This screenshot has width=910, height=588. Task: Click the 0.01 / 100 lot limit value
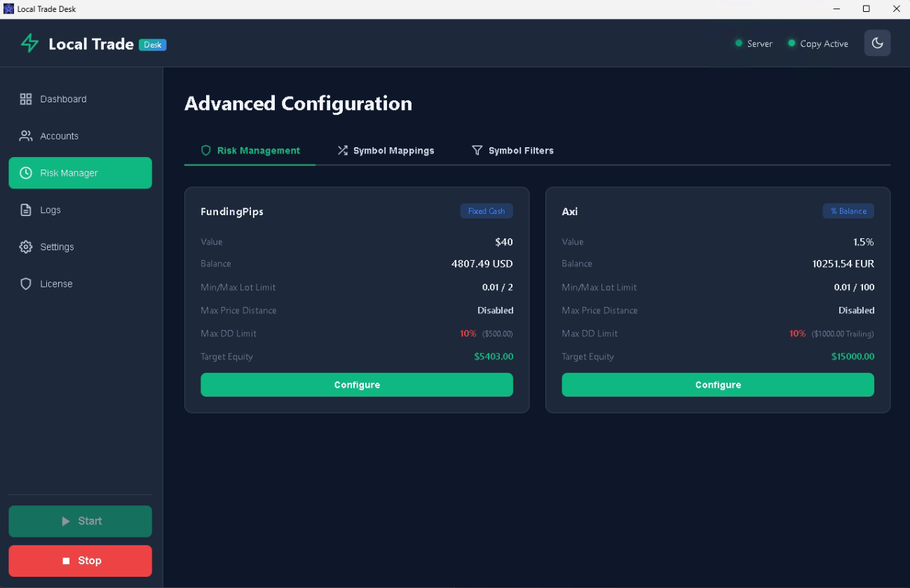coord(854,287)
